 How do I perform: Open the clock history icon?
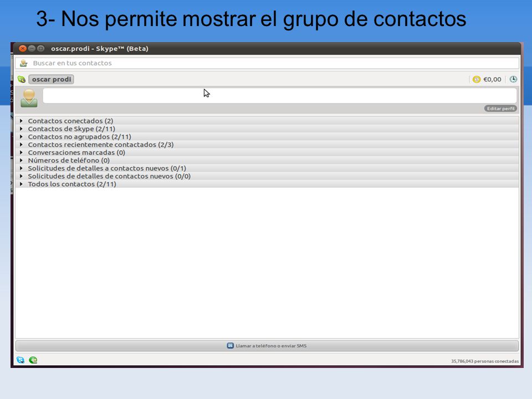tap(513, 79)
